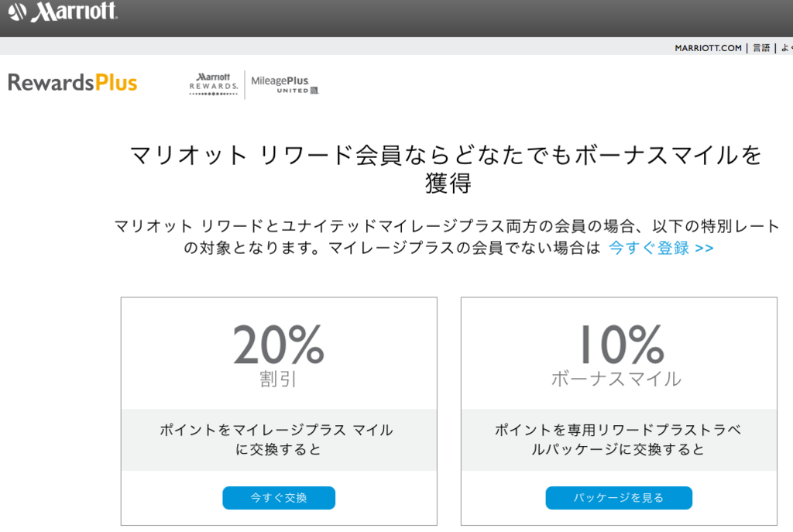Click the ボーナスマイルを獲得 main heading
793x532 pixels.
[446, 169]
